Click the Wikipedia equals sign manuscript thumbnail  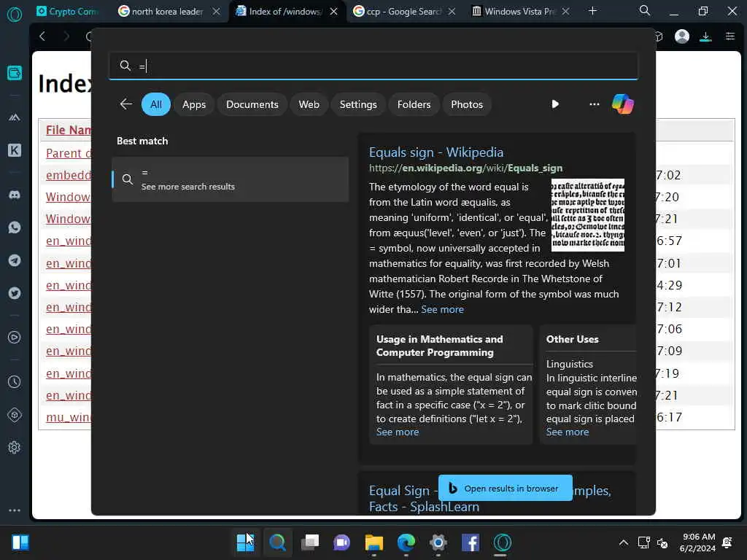tap(587, 215)
